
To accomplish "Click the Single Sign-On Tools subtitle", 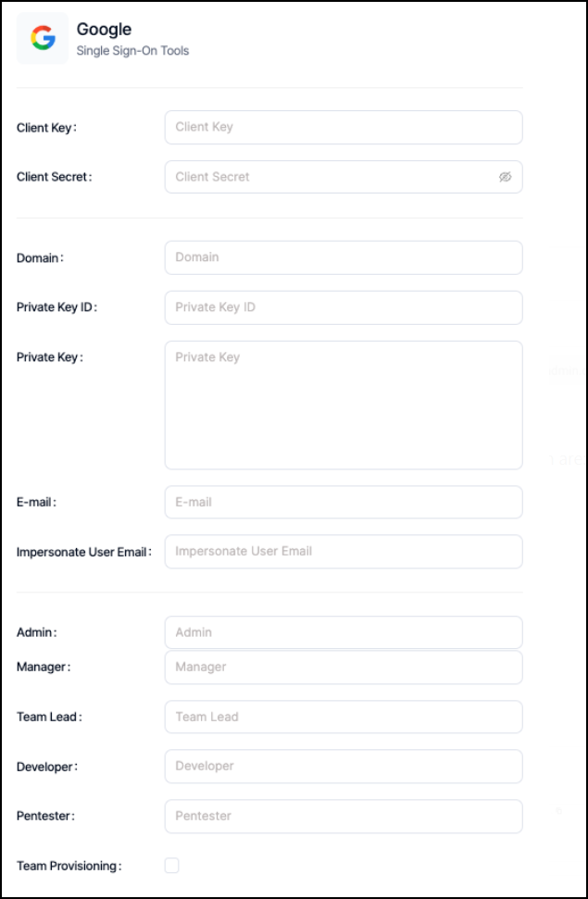I will click(x=132, y=51).
